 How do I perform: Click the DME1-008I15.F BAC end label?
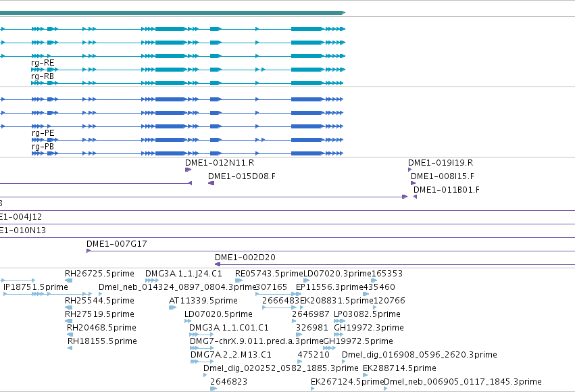[x=443, y=176]
